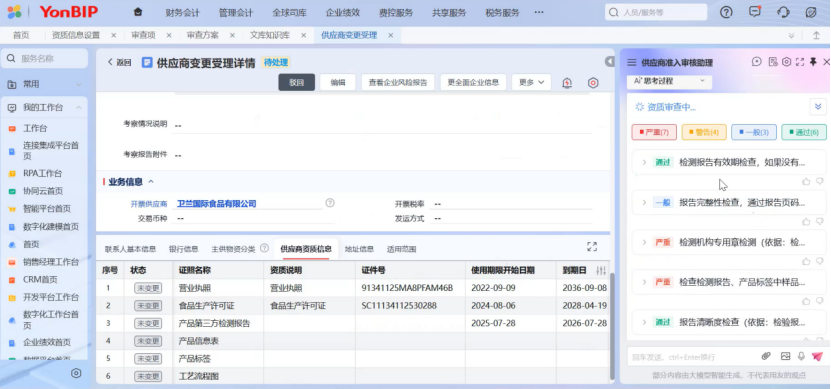
Task: Open the 更多 dropdown button
Action: tap(532, 82)
